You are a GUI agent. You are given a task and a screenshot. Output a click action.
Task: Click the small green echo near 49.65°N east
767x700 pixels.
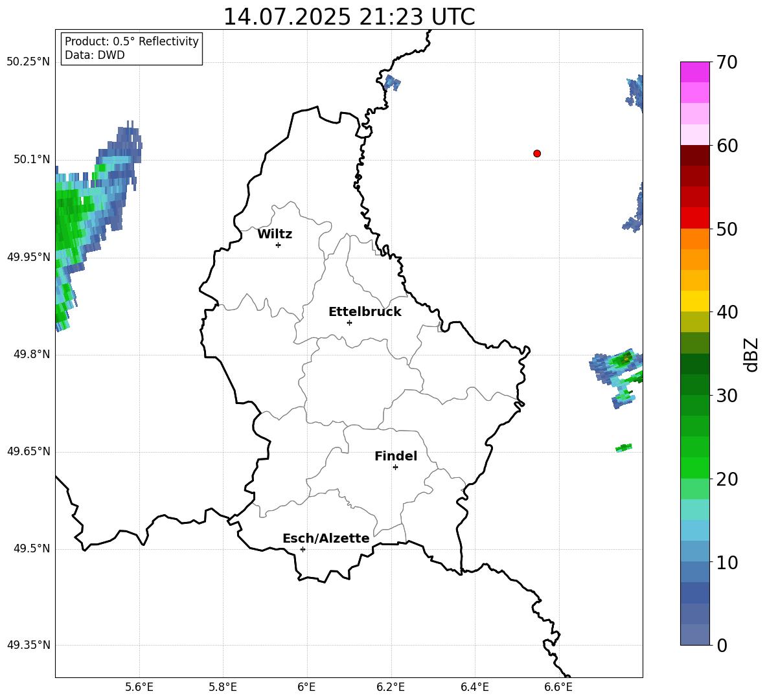(624, 447)
